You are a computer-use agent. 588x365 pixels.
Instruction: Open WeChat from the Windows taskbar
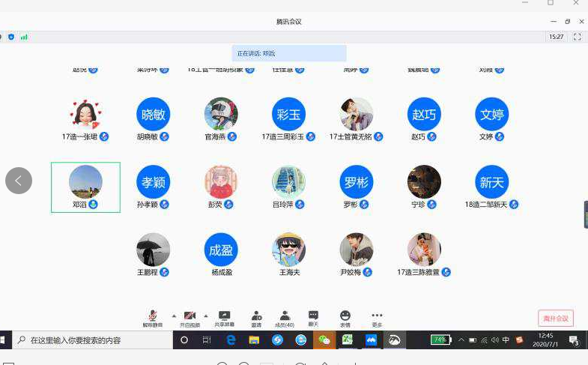(324, 340)
